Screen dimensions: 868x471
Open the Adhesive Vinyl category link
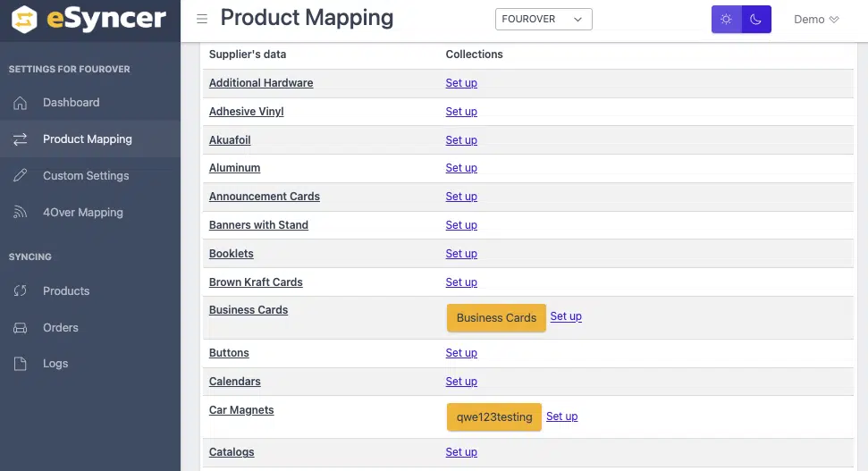point(247,112)
